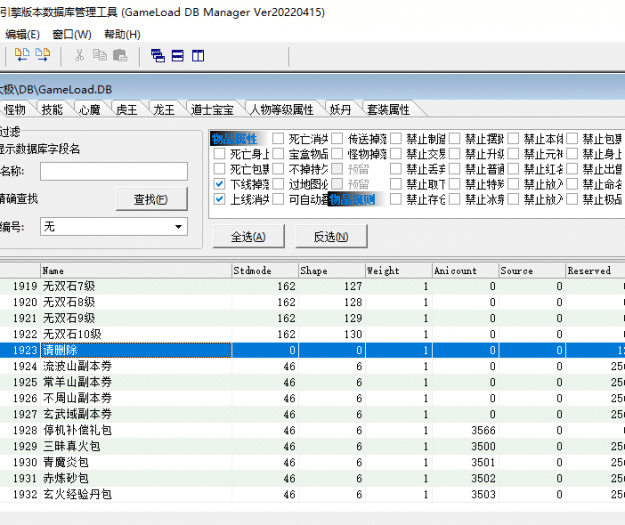Click the cascade windows toolbar icon
The width and height of the screenshot is (625, 525).
158,56
